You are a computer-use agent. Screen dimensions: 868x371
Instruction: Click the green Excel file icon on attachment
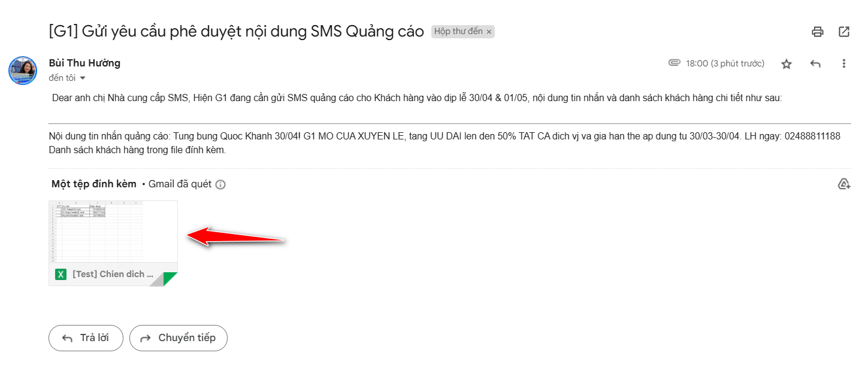click(x=61, y=274)
